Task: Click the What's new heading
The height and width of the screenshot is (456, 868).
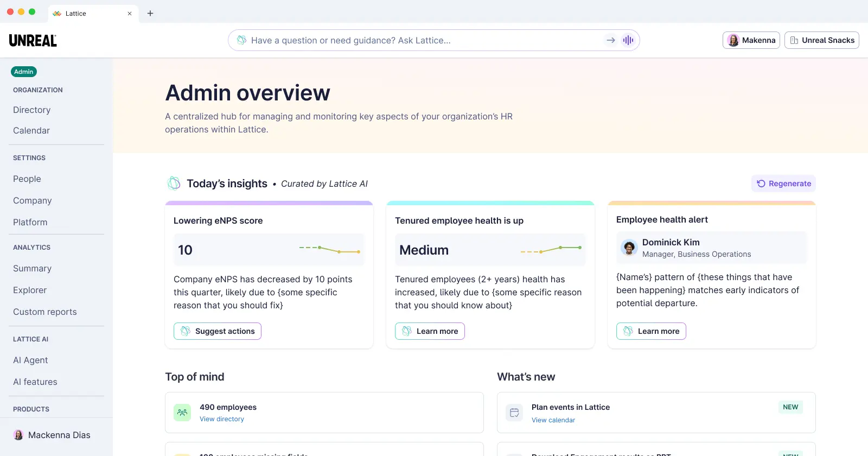Action: [x=526, y=377]
